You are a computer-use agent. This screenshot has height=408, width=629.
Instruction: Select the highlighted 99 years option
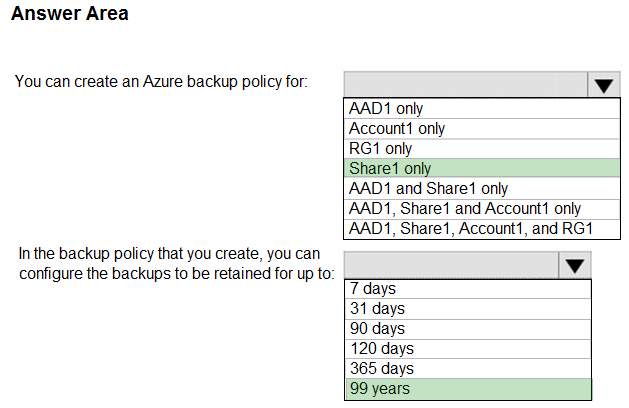[468, 389]
